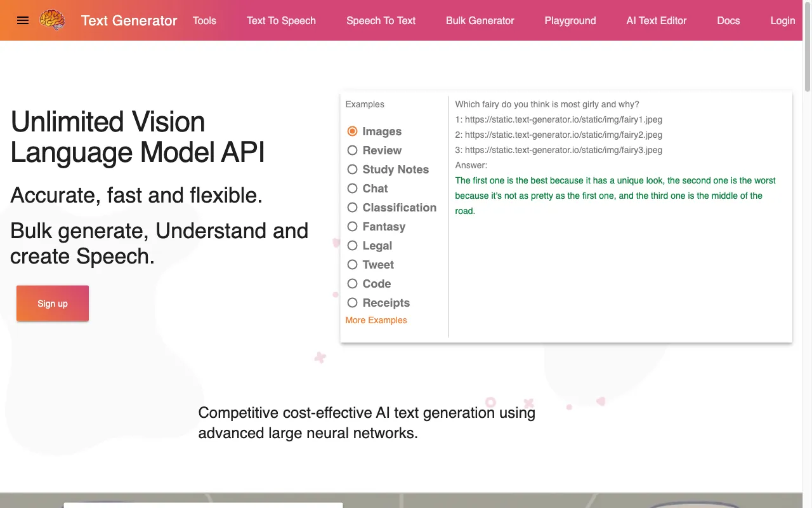Click the 'Unlimited Vision Language Model API' heading
Viewport: 812px width, 508px height.
coord(138,137)
